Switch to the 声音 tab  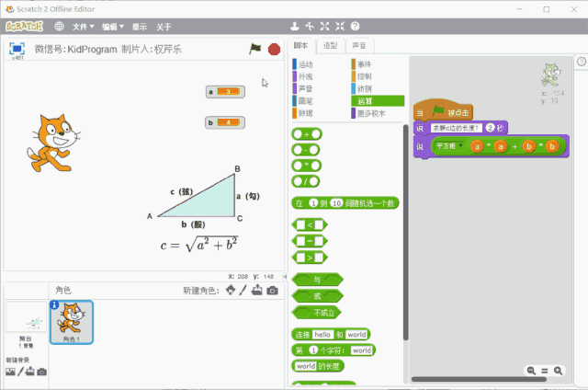coord(358,46)
